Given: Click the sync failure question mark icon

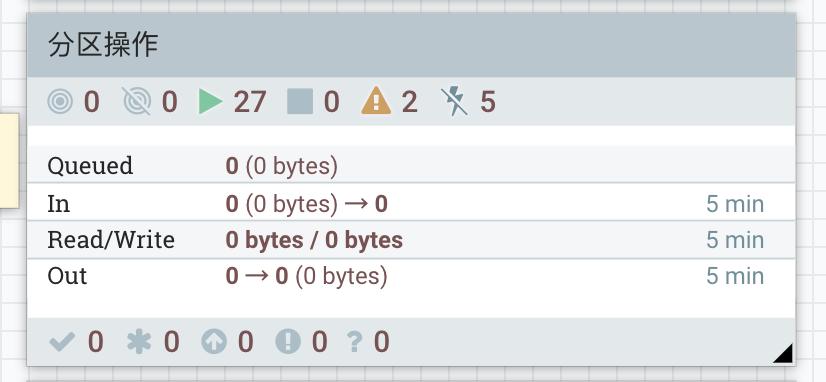Looking at the screenshot, I should coord(355,342).
